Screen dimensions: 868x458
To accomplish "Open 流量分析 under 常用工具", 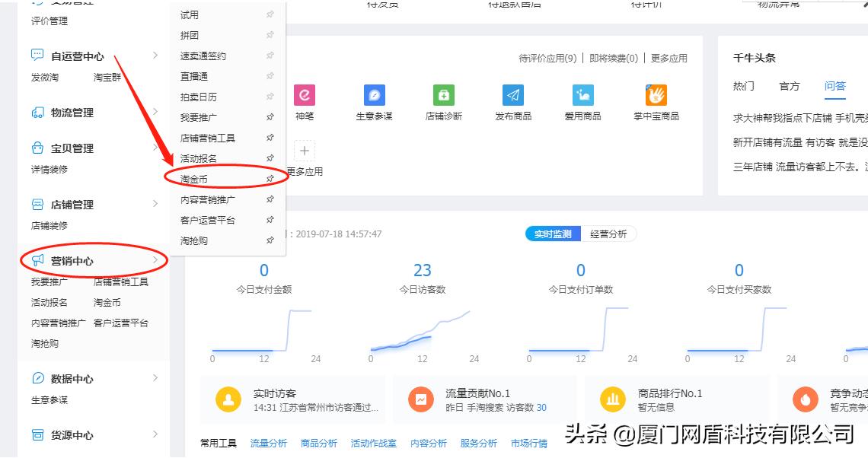I will (268, 443).
